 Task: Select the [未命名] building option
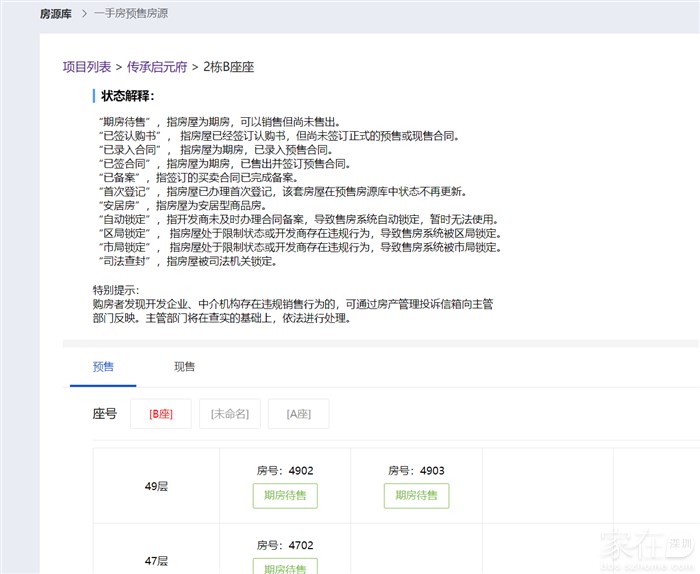229,413
